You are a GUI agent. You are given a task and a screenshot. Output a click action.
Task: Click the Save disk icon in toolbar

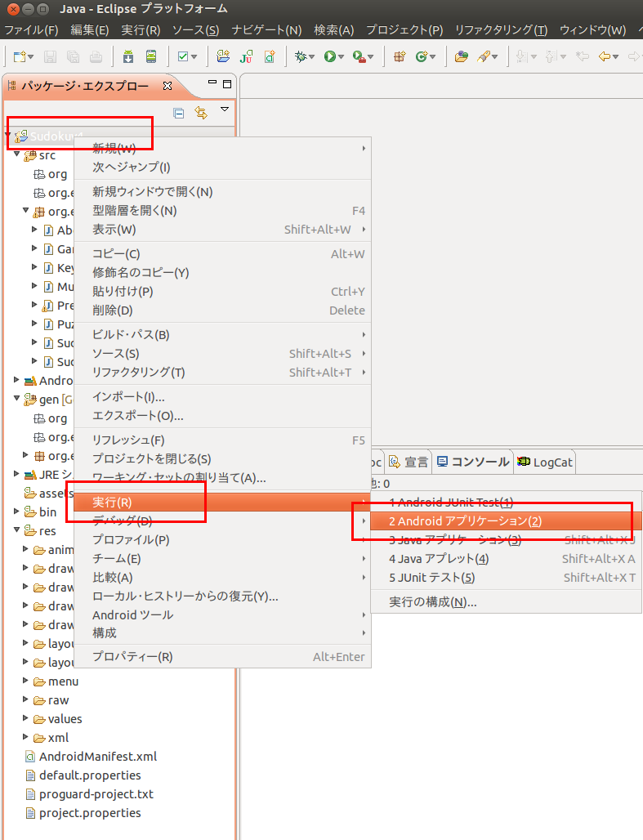point(50,56)
